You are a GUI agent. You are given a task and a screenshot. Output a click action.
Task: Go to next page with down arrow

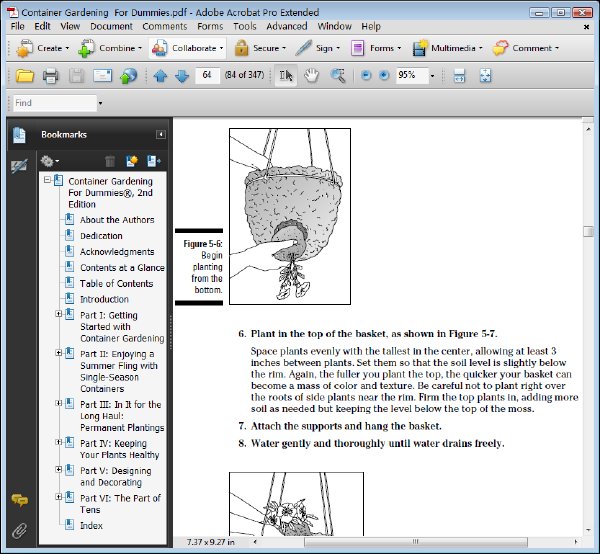(182, 76)
